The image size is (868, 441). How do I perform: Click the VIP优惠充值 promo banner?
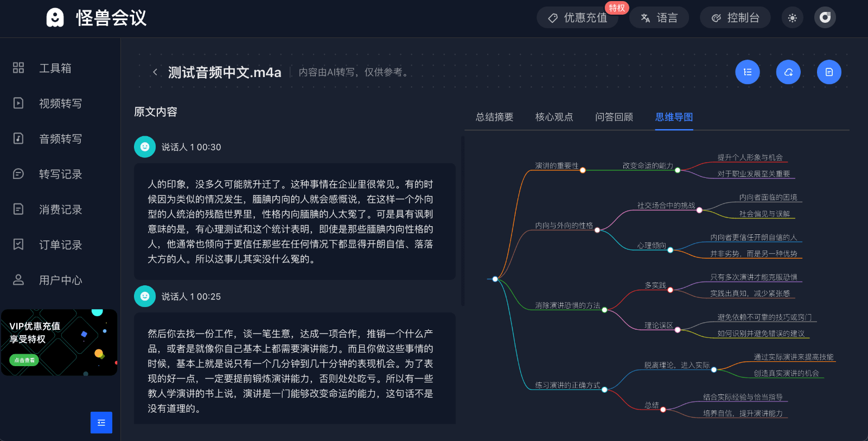coord(59,342)
